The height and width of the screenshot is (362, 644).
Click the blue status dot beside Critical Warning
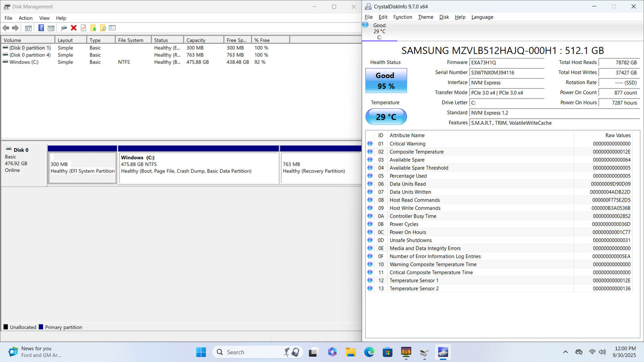(x=370, y=144)
